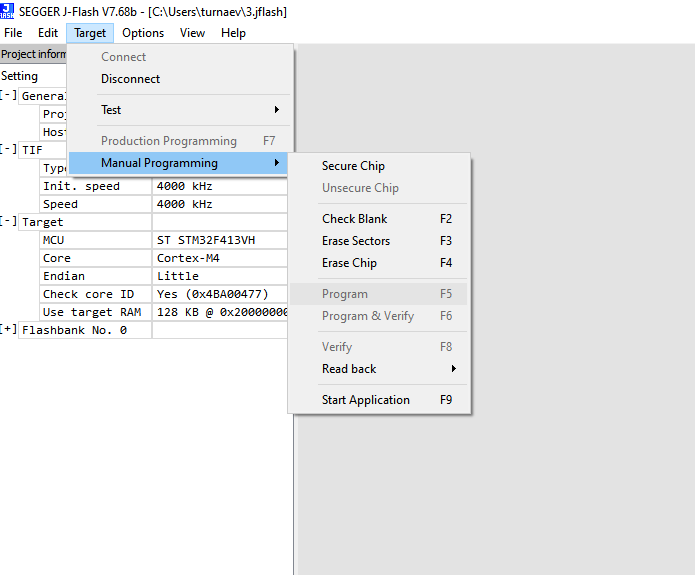Screen dimensions: 695x575
Task: Select the TIF tree group label
Action: click(43, 150)
